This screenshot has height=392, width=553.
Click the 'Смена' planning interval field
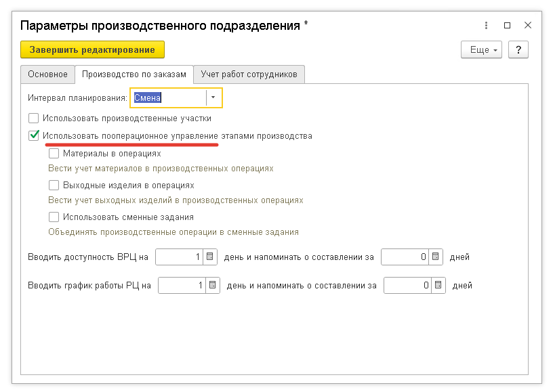pyautogui.click(x=168, y=98)
